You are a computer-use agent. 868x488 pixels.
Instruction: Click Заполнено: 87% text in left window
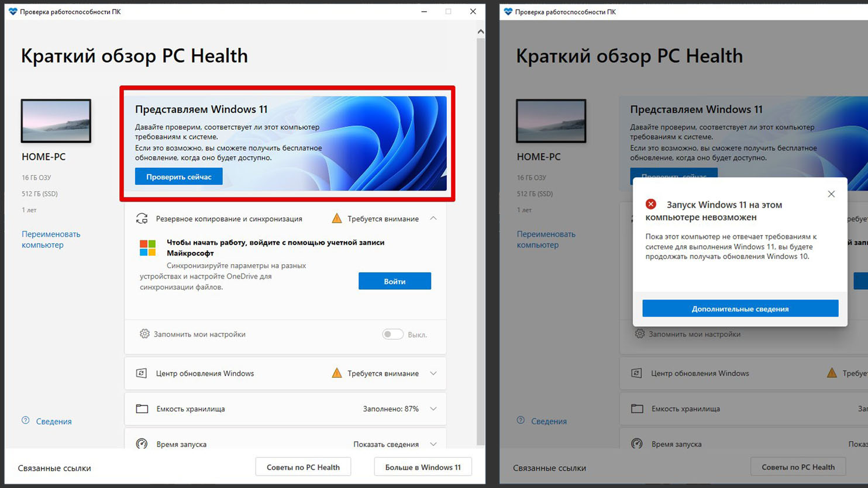(391, 409)
